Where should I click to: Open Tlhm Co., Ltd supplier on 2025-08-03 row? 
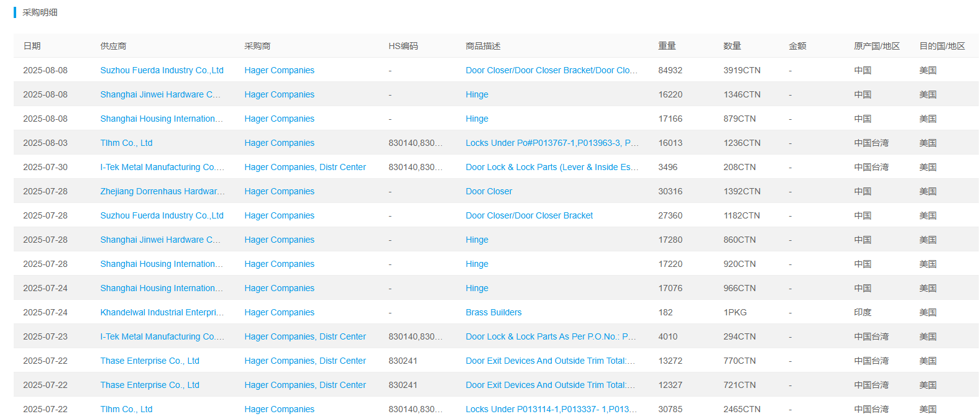[126, 143]
